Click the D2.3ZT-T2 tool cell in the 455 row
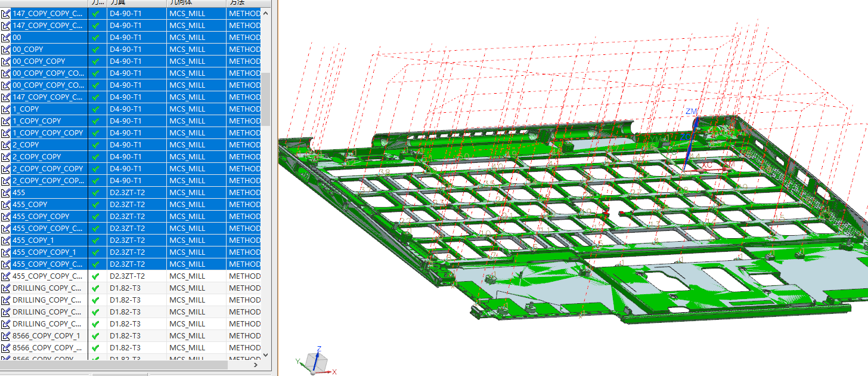868x376 pixels. pos(137,193)
